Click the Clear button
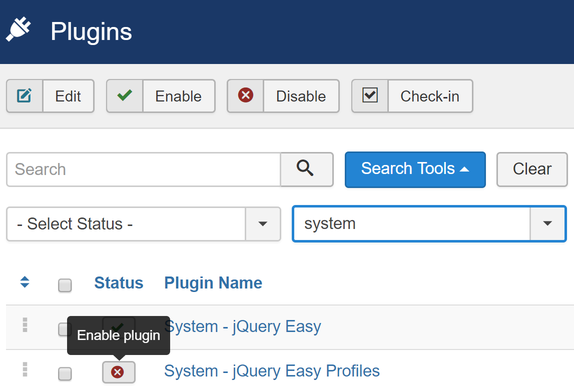The image size is (574, 388). [x=532, y=169]
